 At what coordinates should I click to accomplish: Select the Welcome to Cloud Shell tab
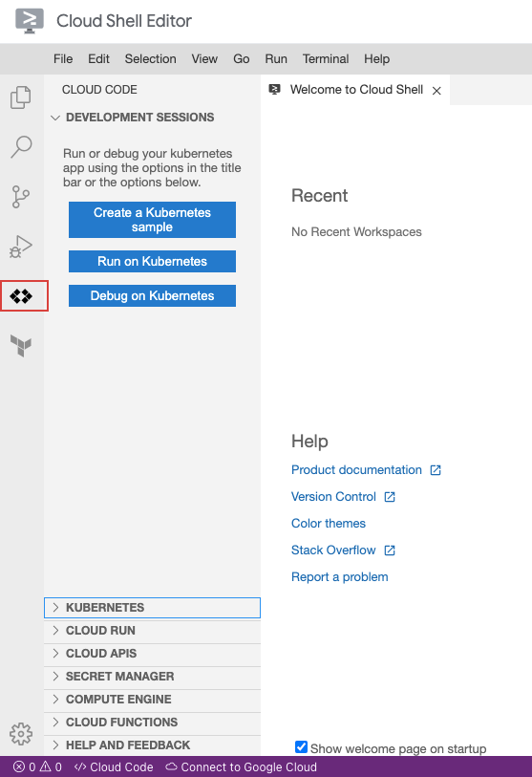point(355,90)
